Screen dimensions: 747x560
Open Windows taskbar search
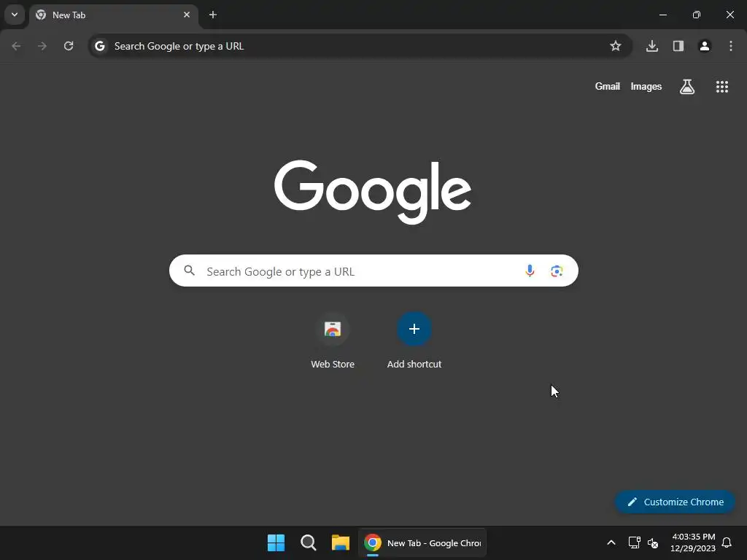309,542
